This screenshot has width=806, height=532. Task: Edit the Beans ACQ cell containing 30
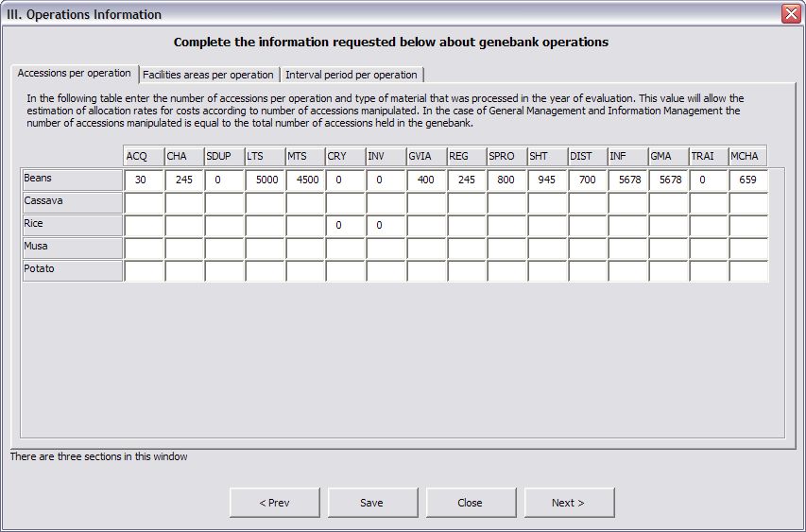(x=143, y=180)
